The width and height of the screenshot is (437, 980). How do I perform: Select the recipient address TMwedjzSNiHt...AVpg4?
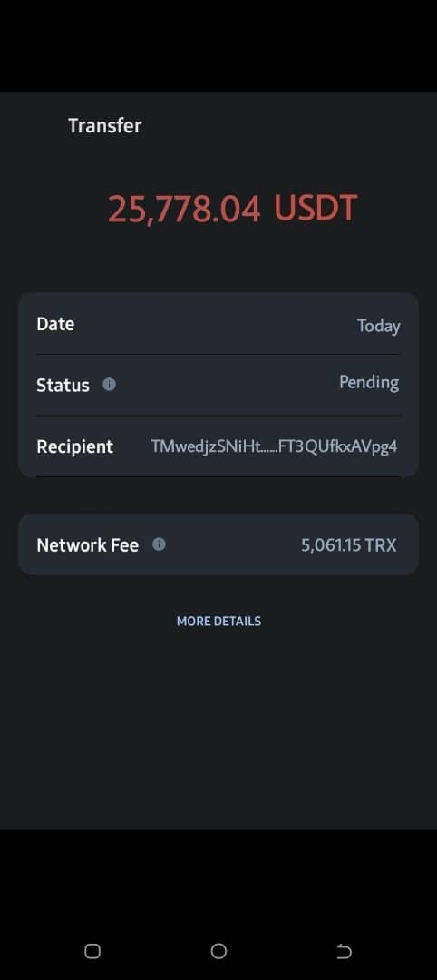(274, 446)
